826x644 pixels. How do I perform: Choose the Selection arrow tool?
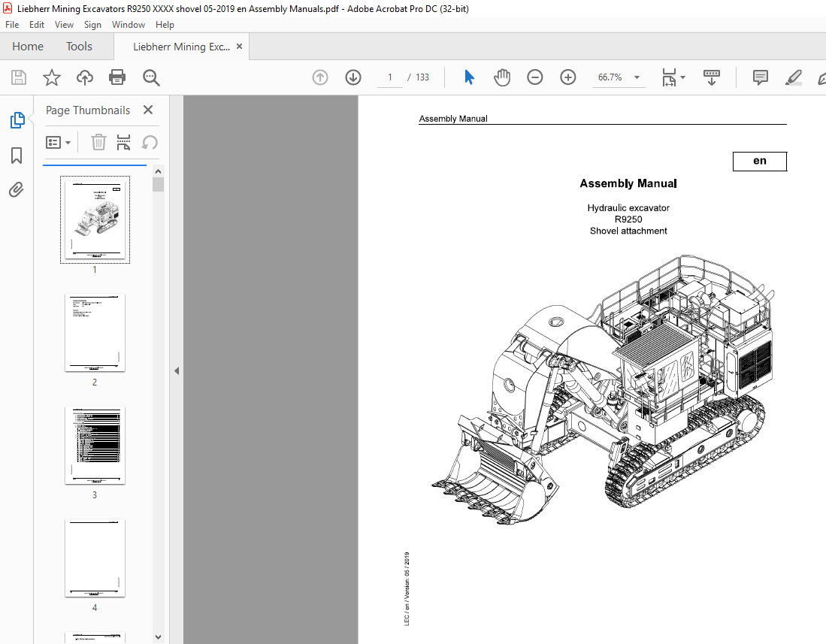(x=469, y=77)
